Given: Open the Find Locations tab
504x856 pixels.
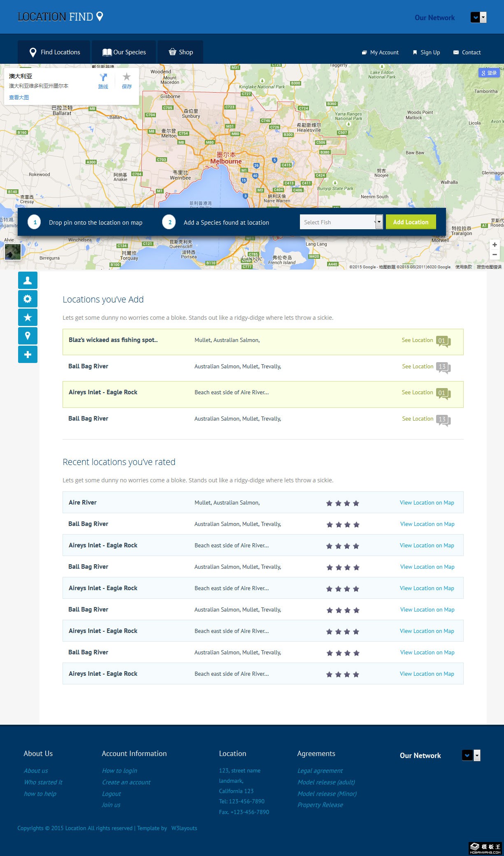Looking at the screenshot, I should pyautogui.click(x=54, y=52).
